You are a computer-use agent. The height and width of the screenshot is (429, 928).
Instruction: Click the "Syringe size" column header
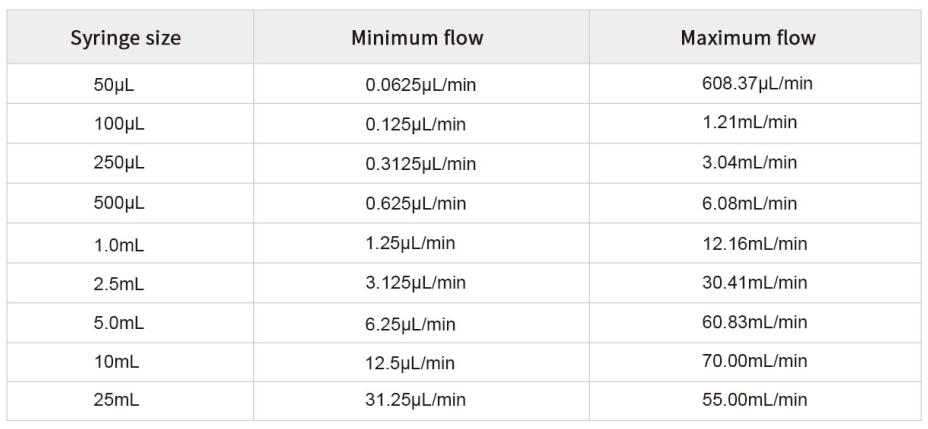125,39
